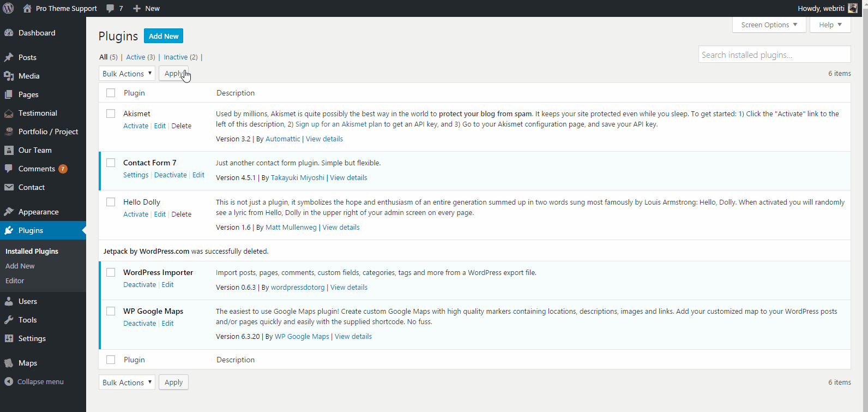Click the Comments speech bubble sidebar icon

9,169
